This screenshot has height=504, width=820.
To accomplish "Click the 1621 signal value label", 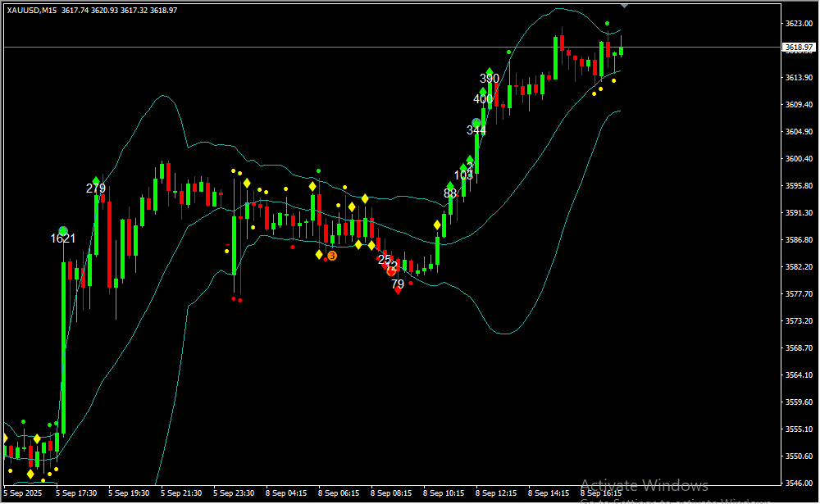I will [63, 238].
